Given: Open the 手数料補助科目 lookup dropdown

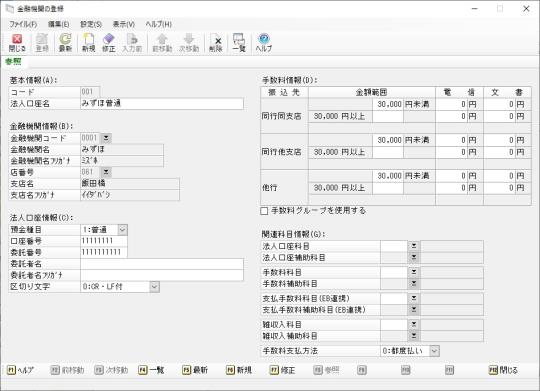Looking at the screenshot, I should tap(414, 284).
